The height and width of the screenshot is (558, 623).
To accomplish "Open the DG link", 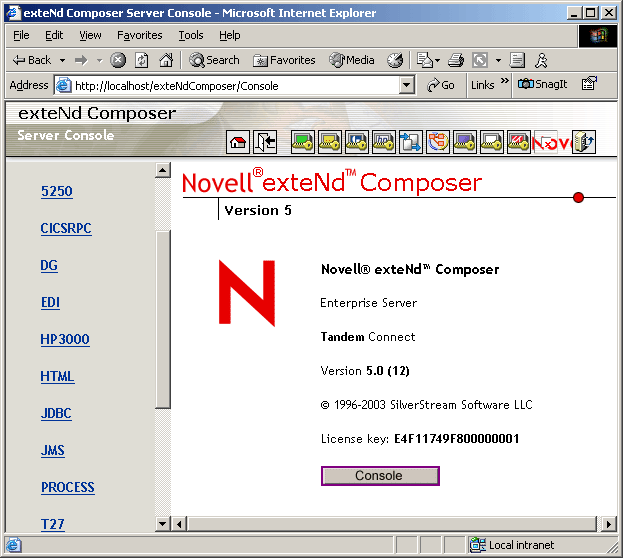I will pos(49,265).
